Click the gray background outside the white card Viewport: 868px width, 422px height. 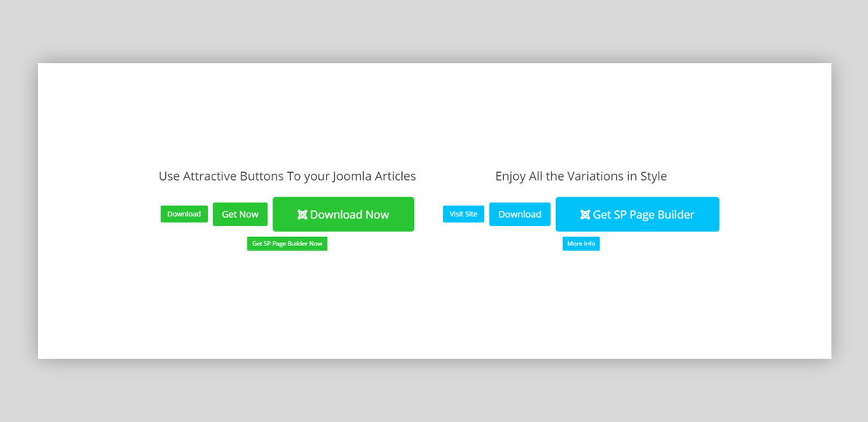434,30
